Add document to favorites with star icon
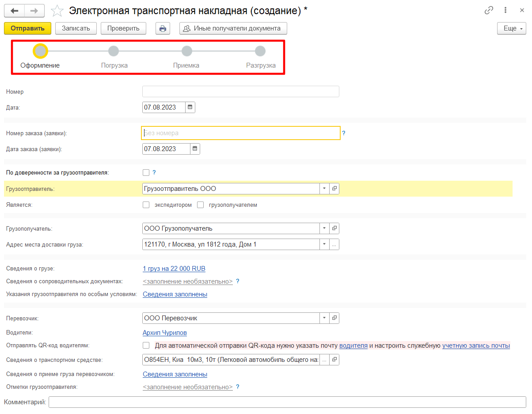This screenshot has width=532, height=414. (x=57, y=11)
